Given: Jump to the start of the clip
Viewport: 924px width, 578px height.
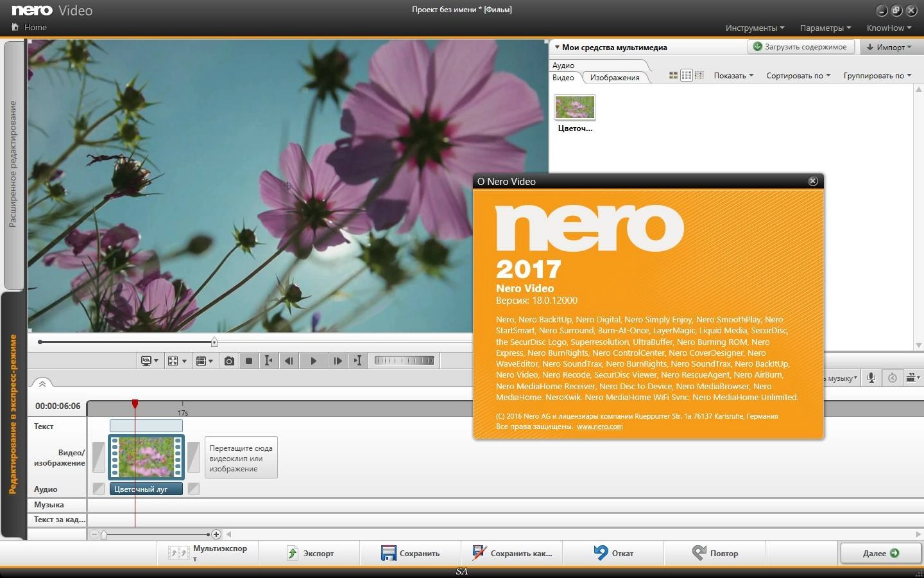Looking at the screenshot, I should tap(268, 361).
